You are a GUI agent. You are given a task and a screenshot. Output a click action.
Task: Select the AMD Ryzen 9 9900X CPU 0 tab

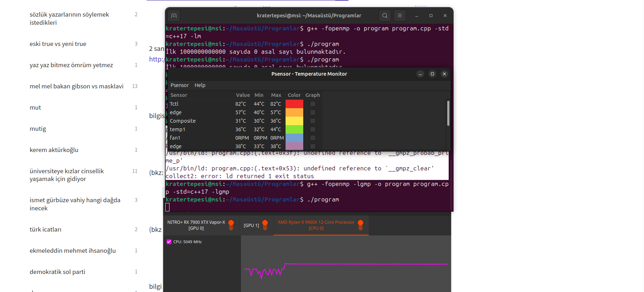[321, 225]
